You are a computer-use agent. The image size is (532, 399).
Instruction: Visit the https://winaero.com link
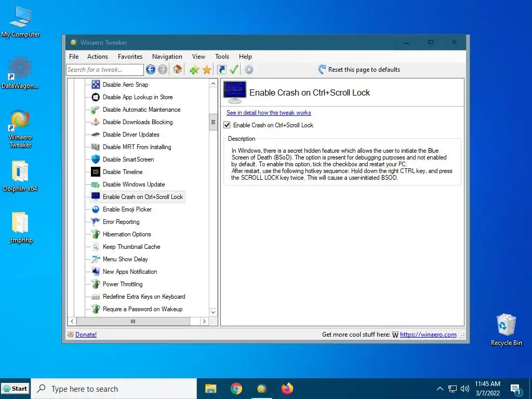click(x=428, y=335)
